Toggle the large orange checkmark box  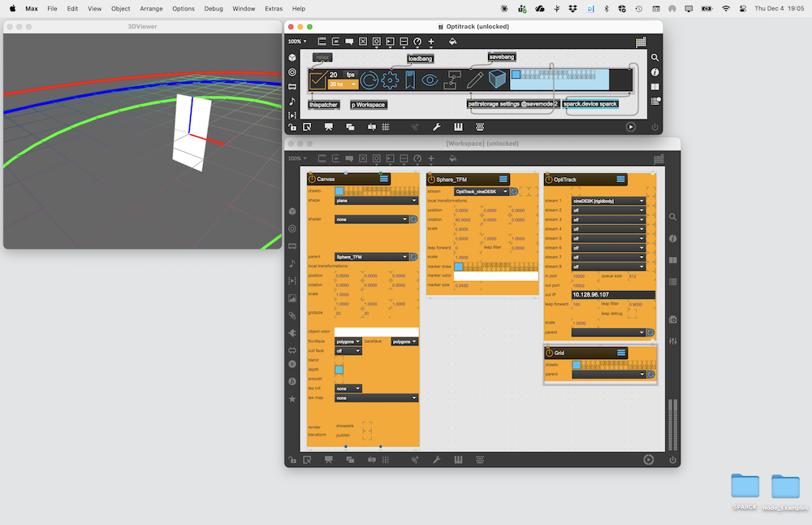coord(317,80)
